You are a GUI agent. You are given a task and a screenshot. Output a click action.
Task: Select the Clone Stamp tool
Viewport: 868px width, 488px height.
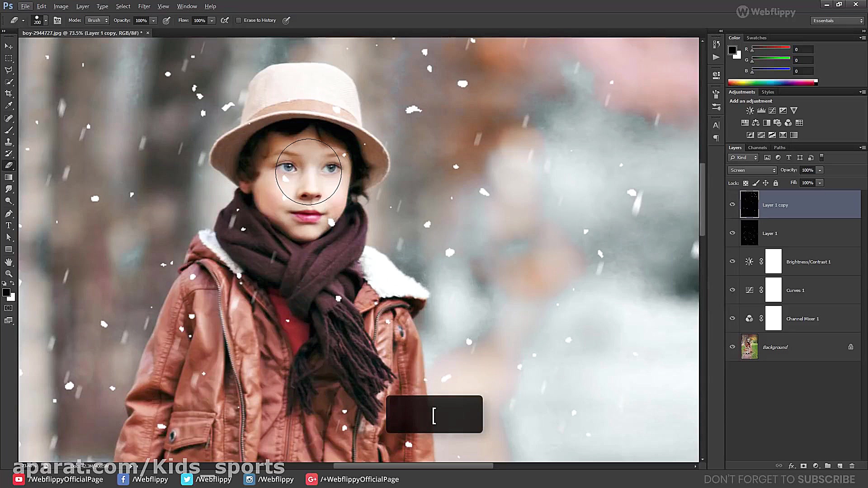coord(9,142)
